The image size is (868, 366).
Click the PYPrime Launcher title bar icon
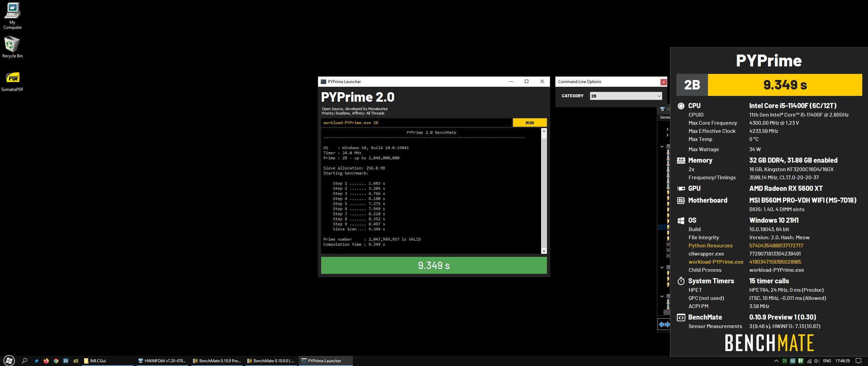pyautogui.click(x=323, y=81)
